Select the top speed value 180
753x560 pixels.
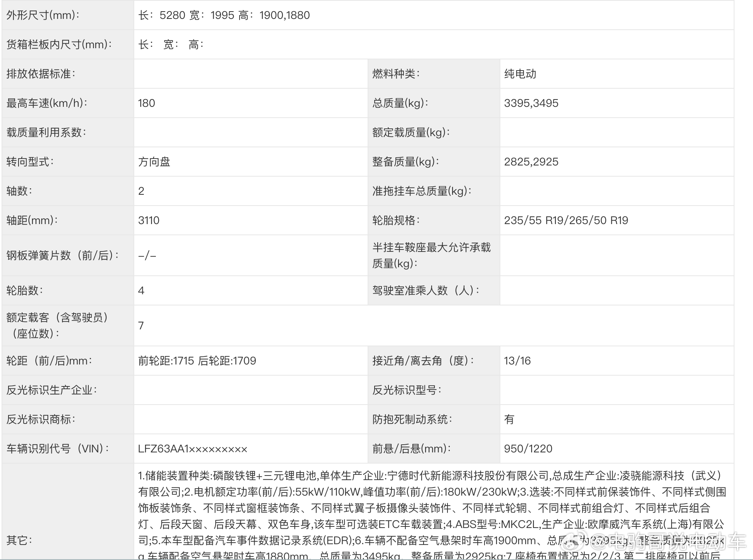(x=147, y=103)
